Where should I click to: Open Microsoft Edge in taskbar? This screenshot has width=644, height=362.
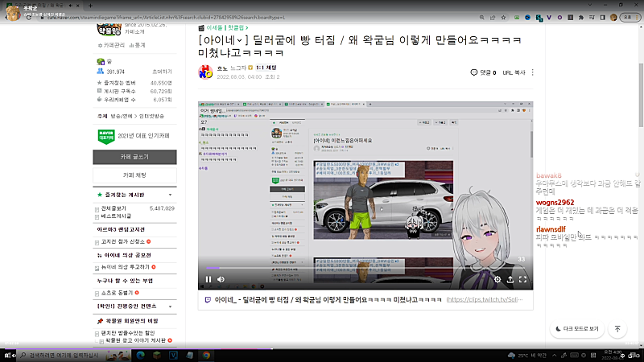click(139, 355)
